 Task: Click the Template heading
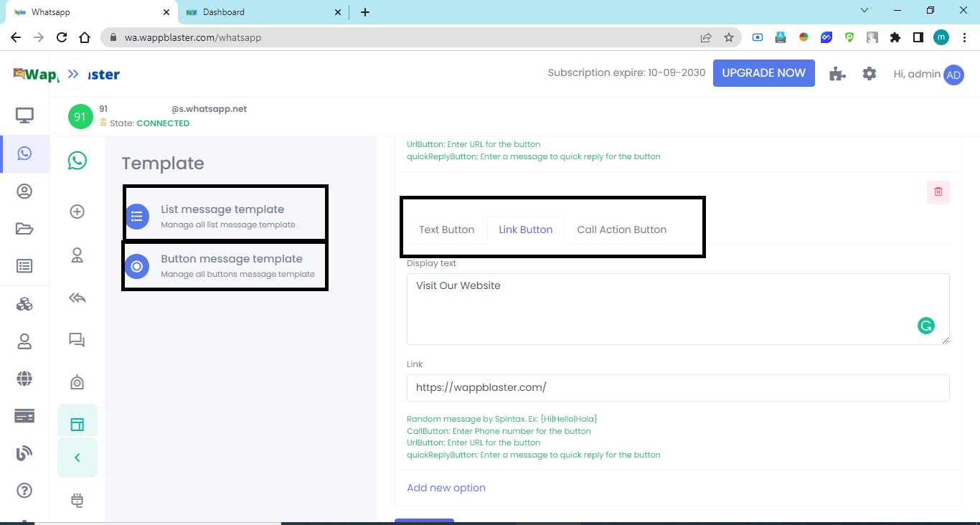(163, 164)
